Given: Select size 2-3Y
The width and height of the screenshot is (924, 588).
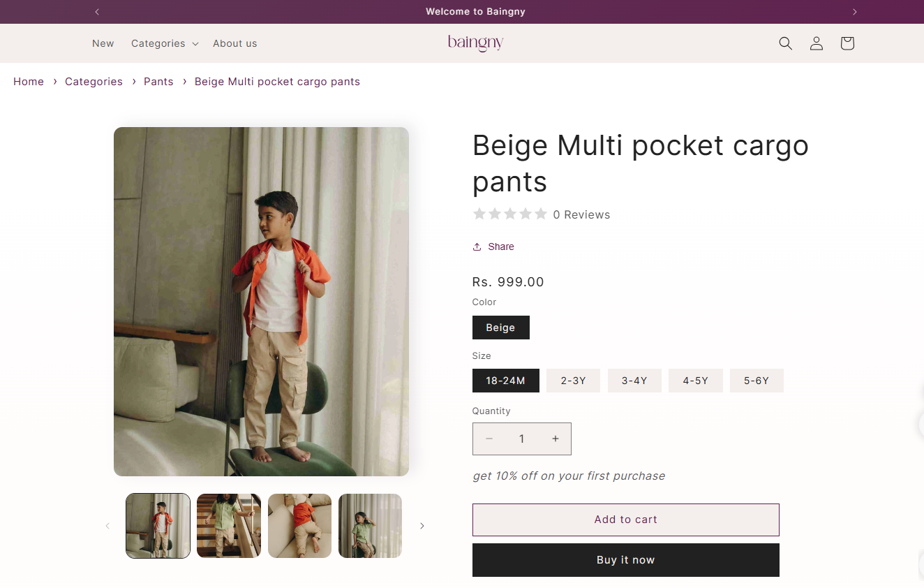Looking at the screenshot, I should pos(573,381).
